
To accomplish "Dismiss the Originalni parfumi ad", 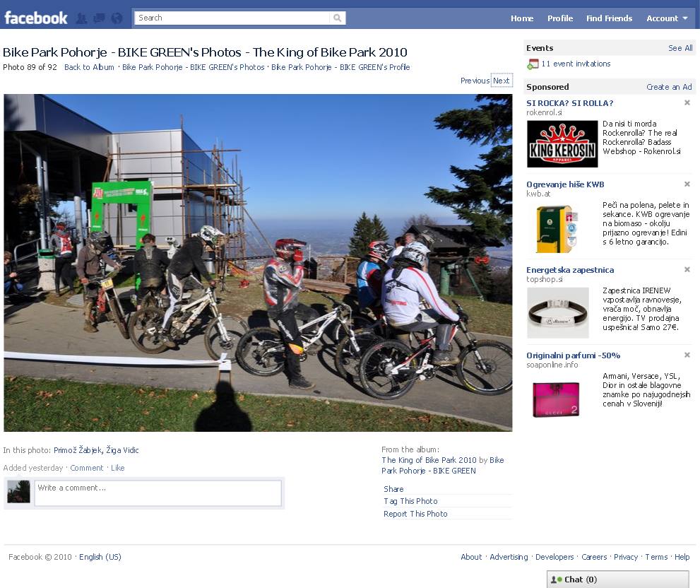I will pyautogui.click(x=687, y=355).
